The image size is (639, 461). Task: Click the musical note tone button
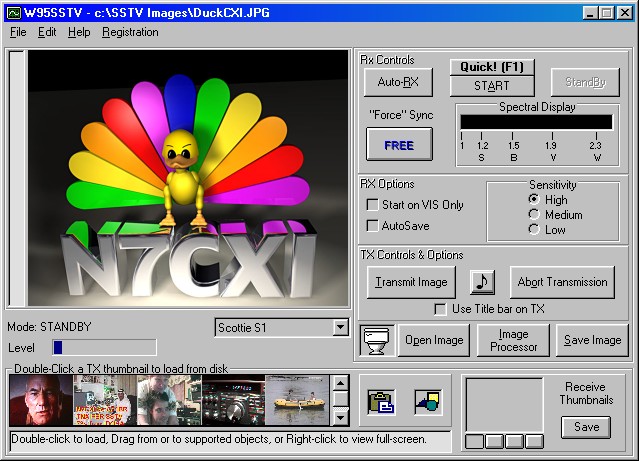(x=482, y=282)
